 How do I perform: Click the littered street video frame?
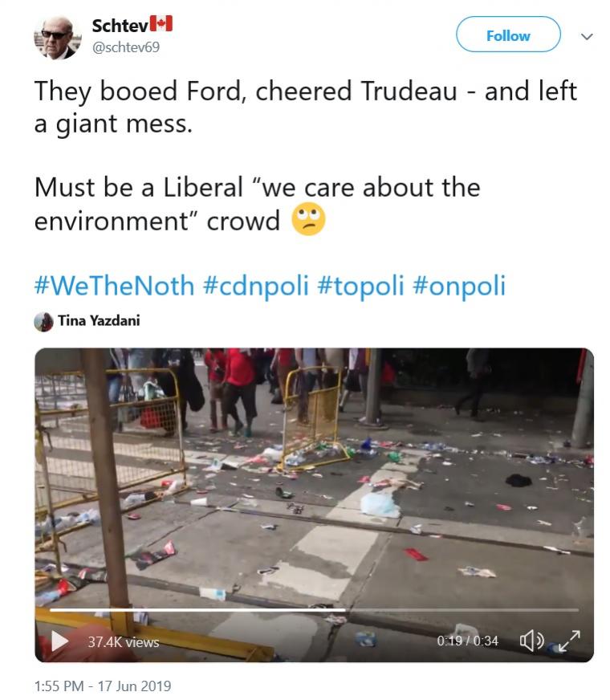click(x=314, y=482)
